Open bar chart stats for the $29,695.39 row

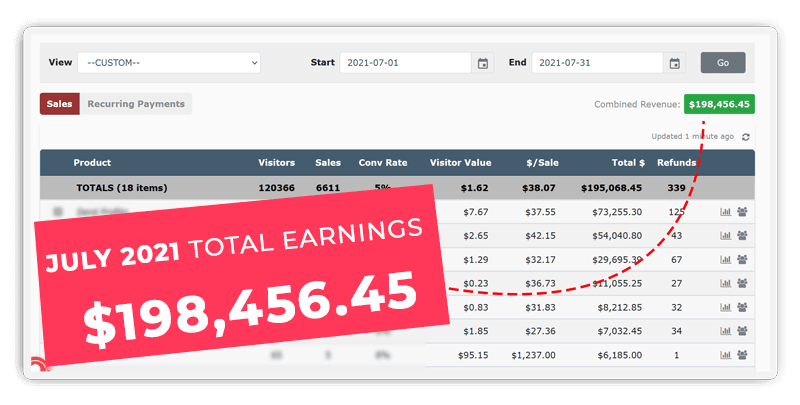coord(725,260)
